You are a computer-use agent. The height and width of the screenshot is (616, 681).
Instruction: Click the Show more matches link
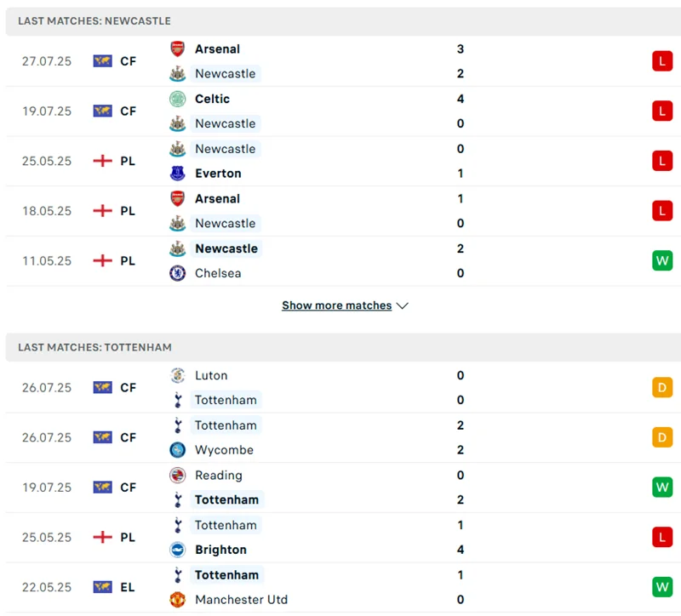point(337,305)
